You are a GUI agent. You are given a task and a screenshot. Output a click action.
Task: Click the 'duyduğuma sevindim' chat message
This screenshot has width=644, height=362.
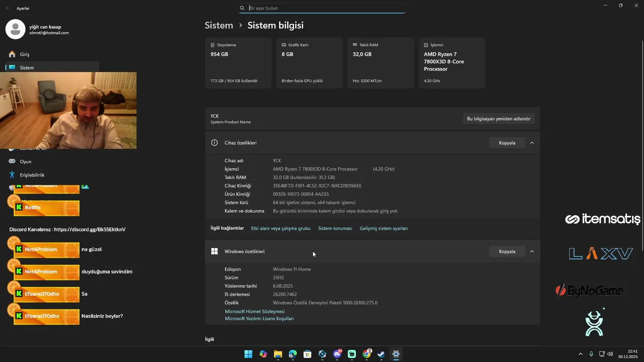[107, 271]
